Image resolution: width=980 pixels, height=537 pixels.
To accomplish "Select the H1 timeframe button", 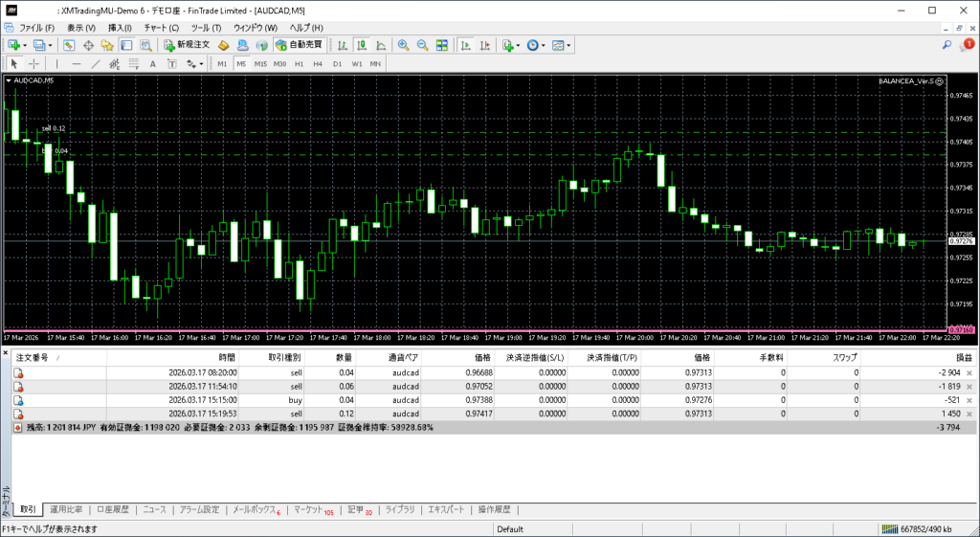I will pyautogui.click(x=299, y=64).
